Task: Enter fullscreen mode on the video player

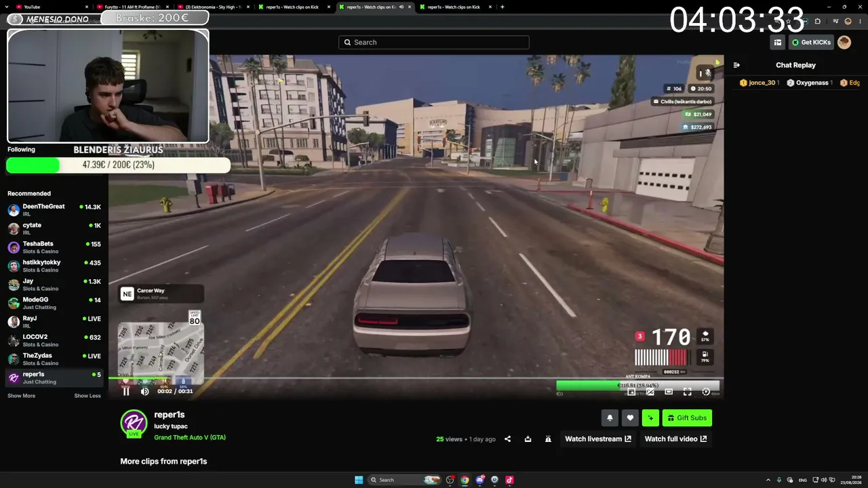Action: pyautogui.click(x=687, y=392)
